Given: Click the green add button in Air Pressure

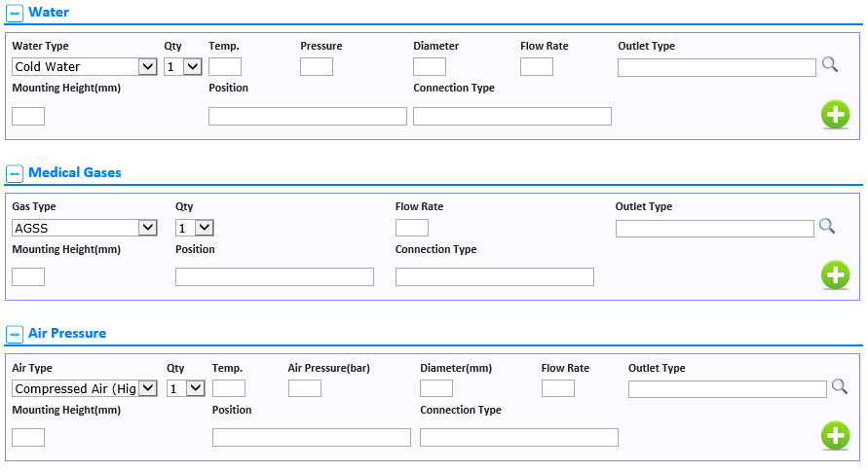Looking at the screenshot, I should (x=835, y=436).
